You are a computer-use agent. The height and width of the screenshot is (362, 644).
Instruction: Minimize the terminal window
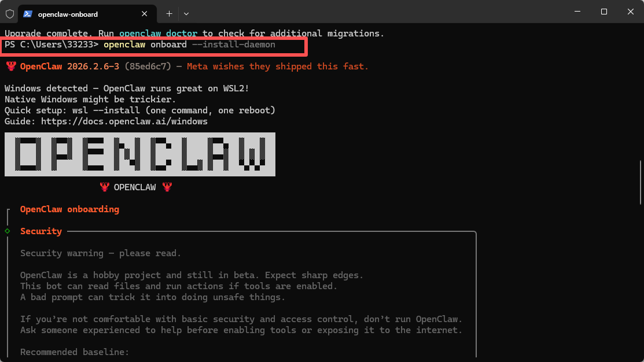[577, 12]
